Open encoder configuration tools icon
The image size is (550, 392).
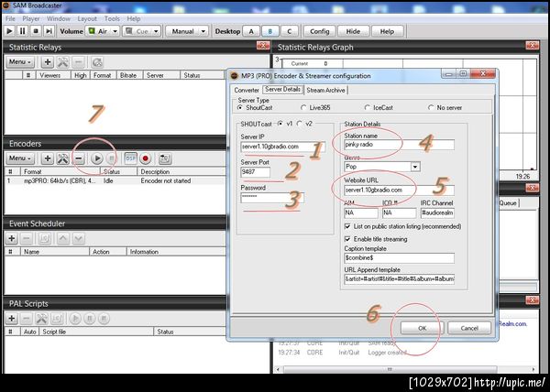pyautogui.click(x=62, y=158)
